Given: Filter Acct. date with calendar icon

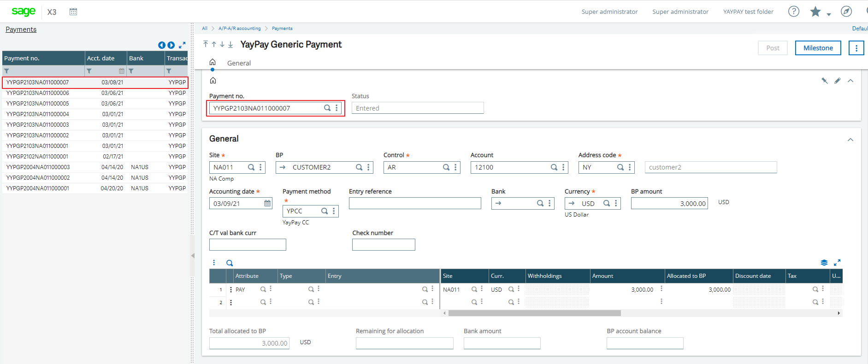Looking at the screenshot, I should tap(122, 71).
